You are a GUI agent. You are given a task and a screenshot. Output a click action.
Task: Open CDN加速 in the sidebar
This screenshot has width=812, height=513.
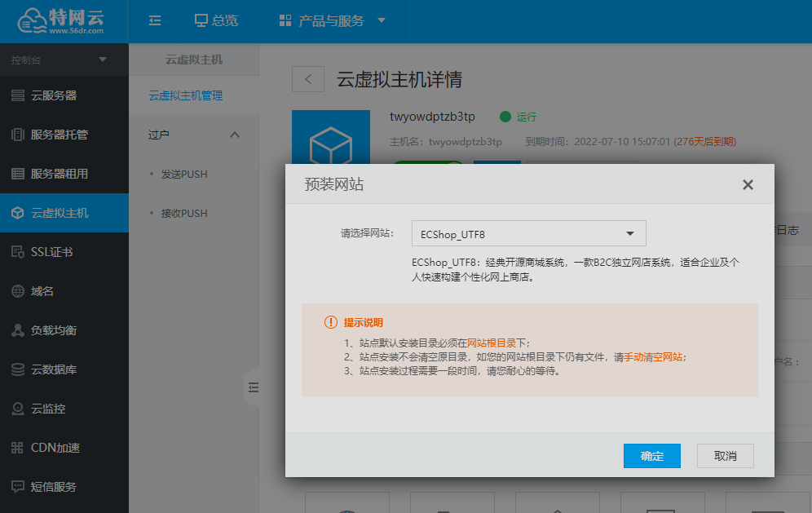(64, 448)
